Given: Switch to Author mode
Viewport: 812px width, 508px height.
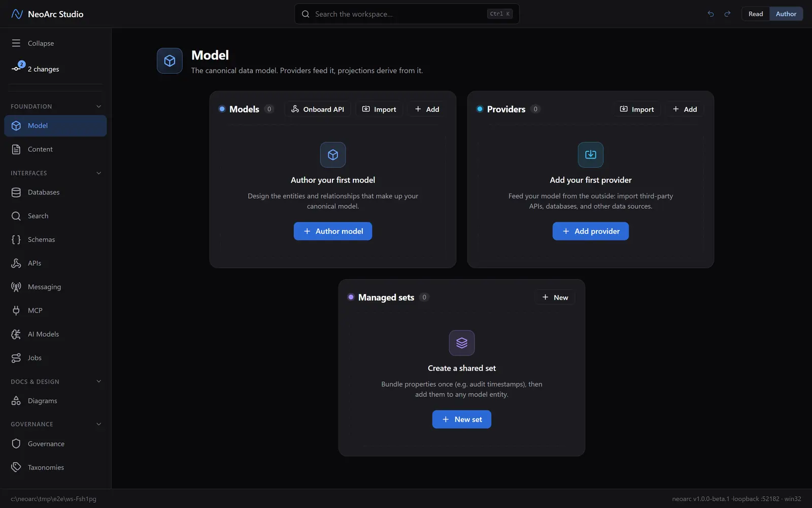Looking at the screenshot, I should 786,14.
